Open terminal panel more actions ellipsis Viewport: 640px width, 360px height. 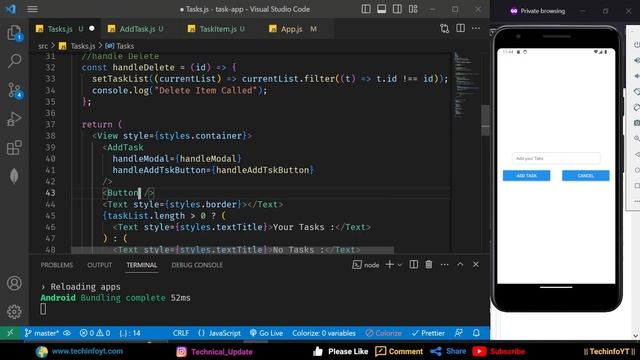(x=444, y=264)
